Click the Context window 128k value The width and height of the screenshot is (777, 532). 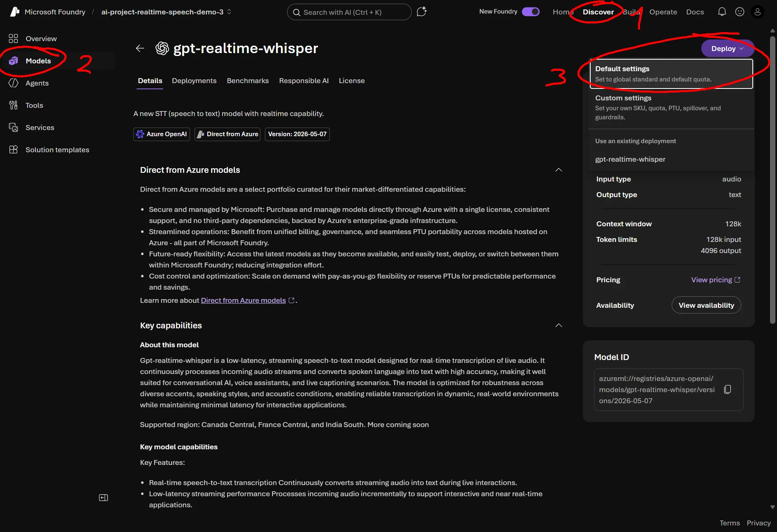[733, 224]
